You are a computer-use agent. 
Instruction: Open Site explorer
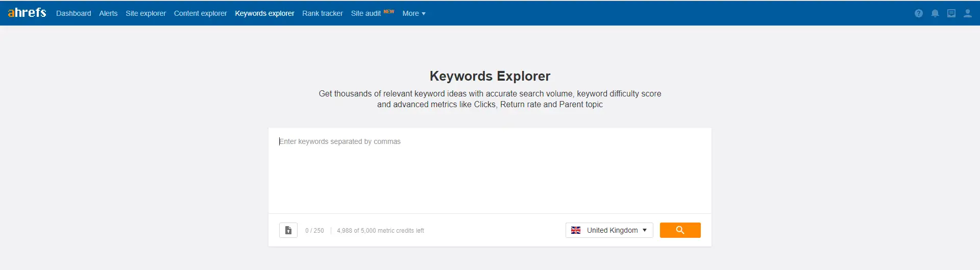(146, 13)
